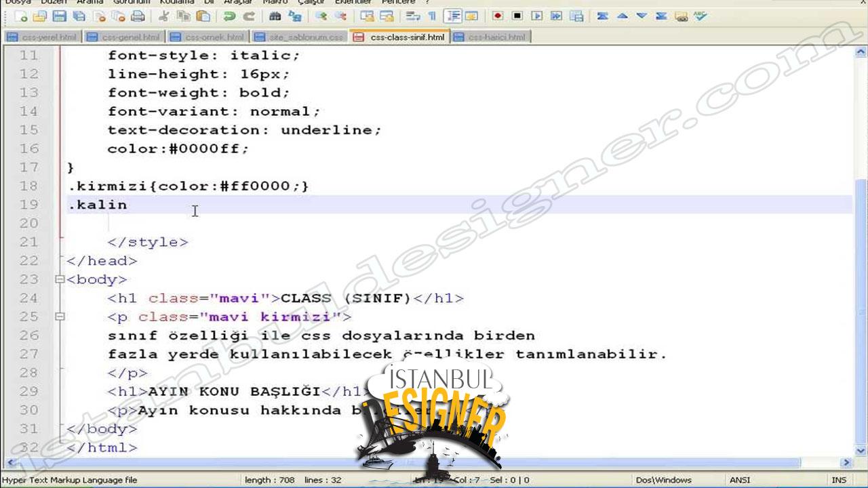Click line number 20 in the margin
868x488 pixels.
(28, 223)
